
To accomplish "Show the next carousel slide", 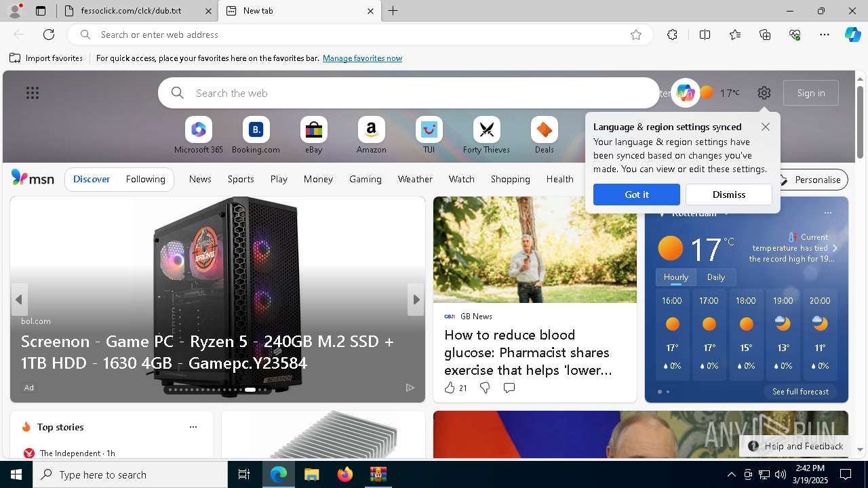I will [x=416, y=300].
